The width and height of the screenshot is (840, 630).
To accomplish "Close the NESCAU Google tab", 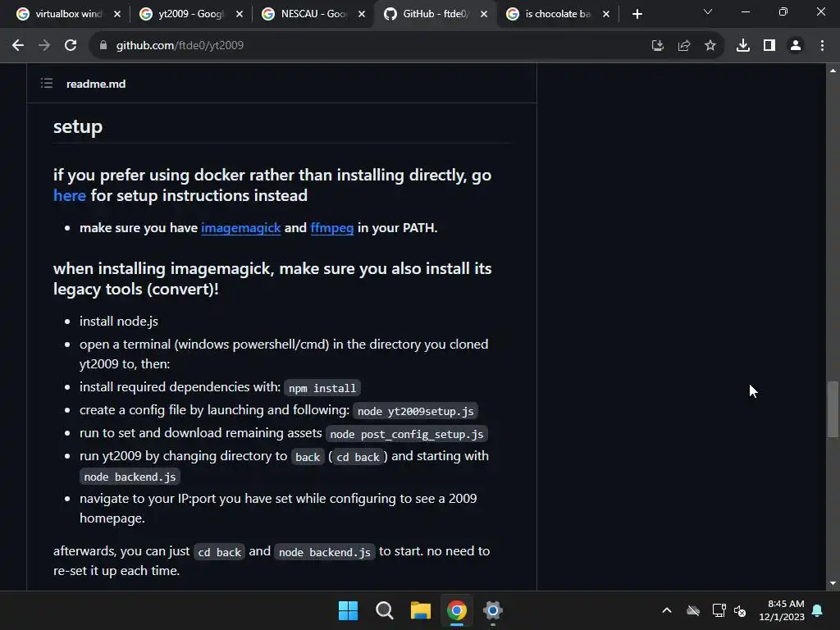I will [362, 15].
